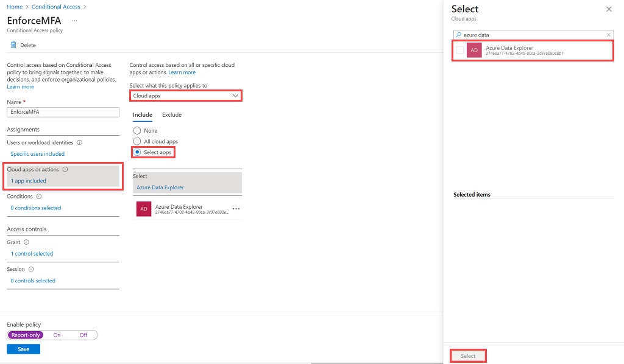
Task: Open the Conditional Access breadcrumb
Action: pyautogui.click(x=55, y=6)
